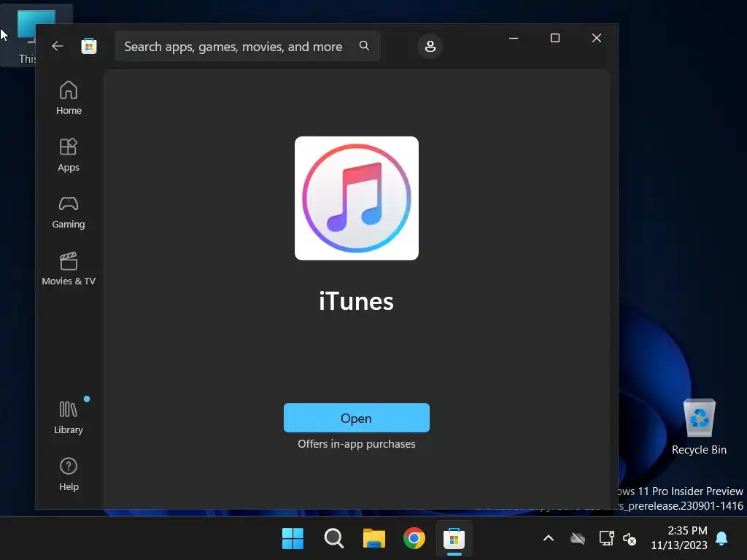Open the user account profile icon
The image size is (747, 560).
(x=430, y=46)
